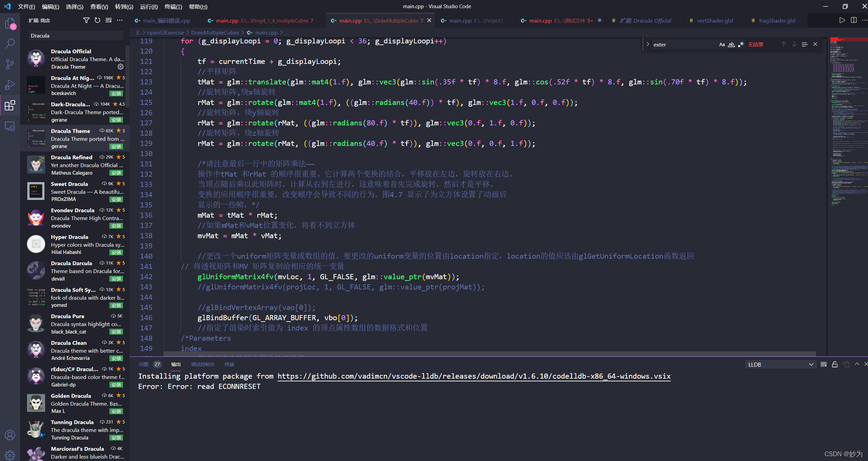The image size is (868, 461).
Task: Toggle find in selection icon
Action: pyautogui.click(x=805, y=44)
